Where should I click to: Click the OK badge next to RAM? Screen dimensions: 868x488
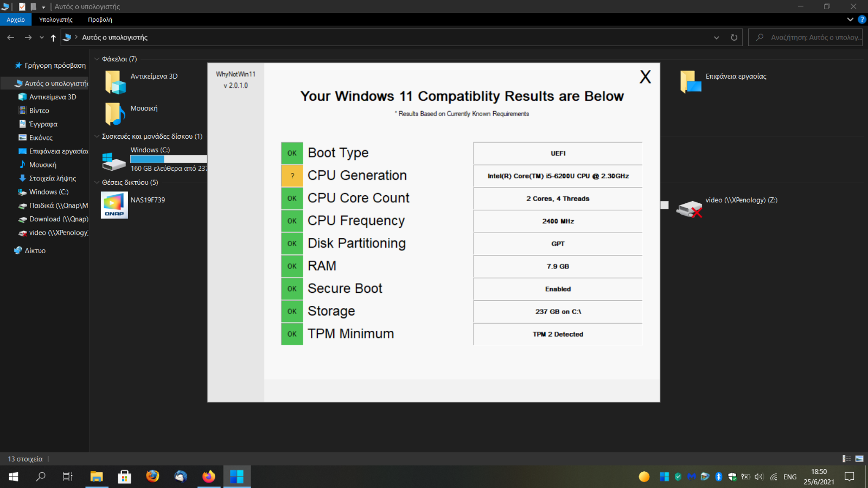(292, 266)
